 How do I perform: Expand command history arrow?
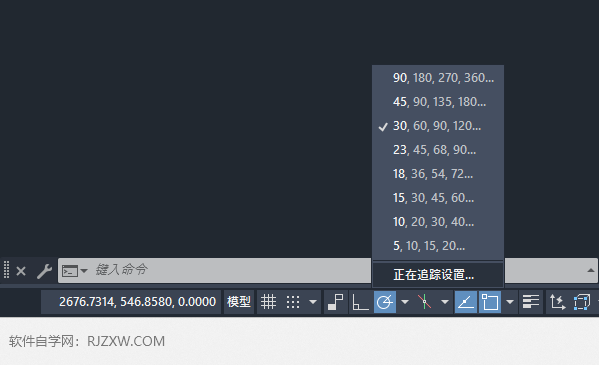pos(591,270)
